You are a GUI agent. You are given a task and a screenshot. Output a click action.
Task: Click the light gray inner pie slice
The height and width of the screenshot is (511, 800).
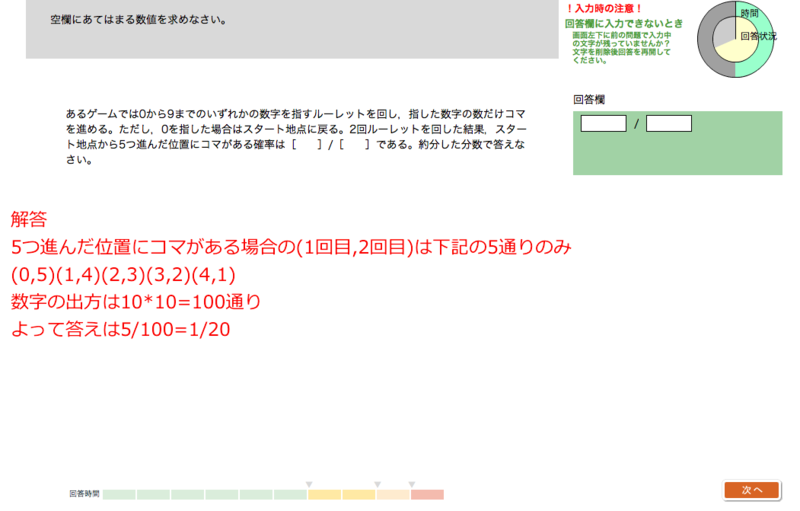(724, 36)
